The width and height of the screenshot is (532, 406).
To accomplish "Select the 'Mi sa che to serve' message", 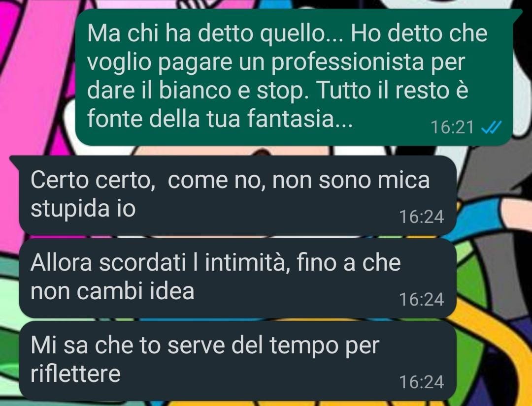I will coord(237,361).
